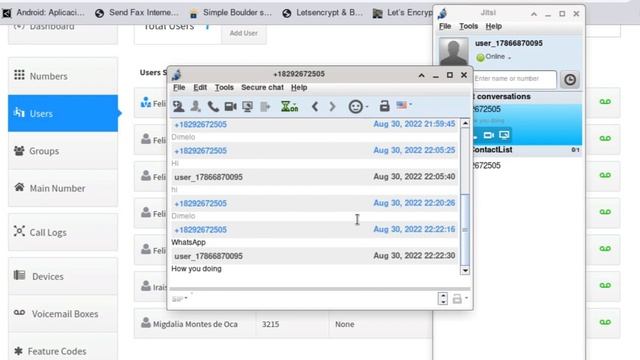This screenshot has width=640, height=360.
Task: Roll up chat window with caret button
Action: tap(421, 75)
